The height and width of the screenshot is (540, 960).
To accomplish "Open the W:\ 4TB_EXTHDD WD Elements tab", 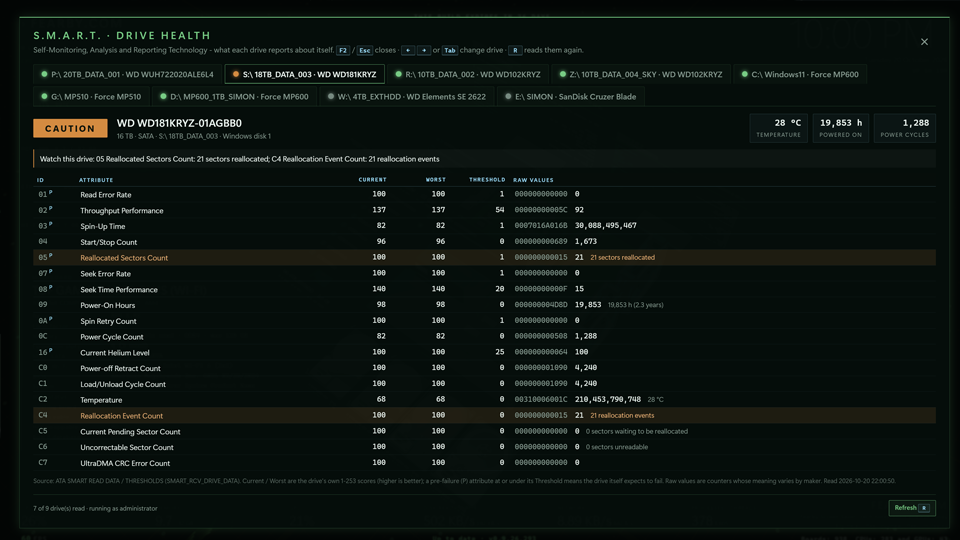I will tap(407, 96).
